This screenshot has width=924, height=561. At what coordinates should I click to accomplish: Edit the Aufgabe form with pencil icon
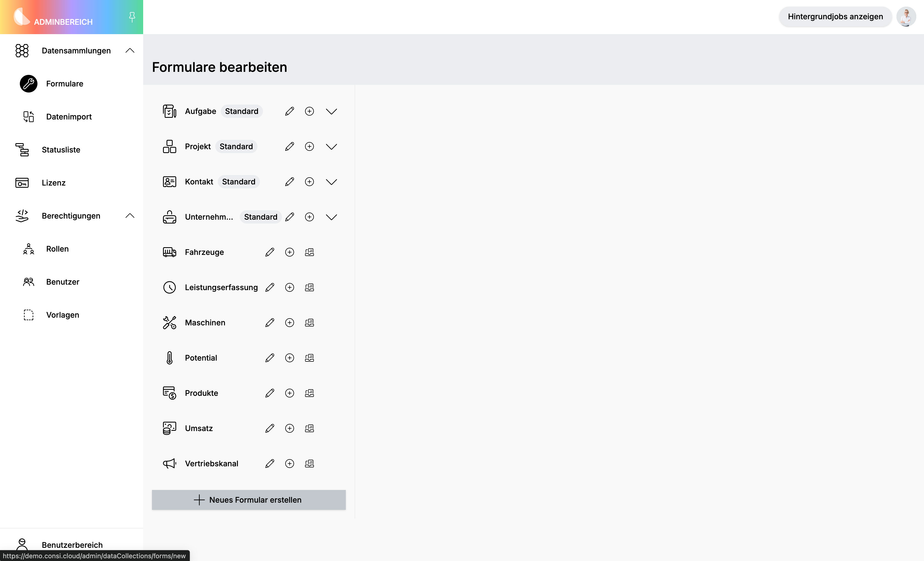(289, 111)
